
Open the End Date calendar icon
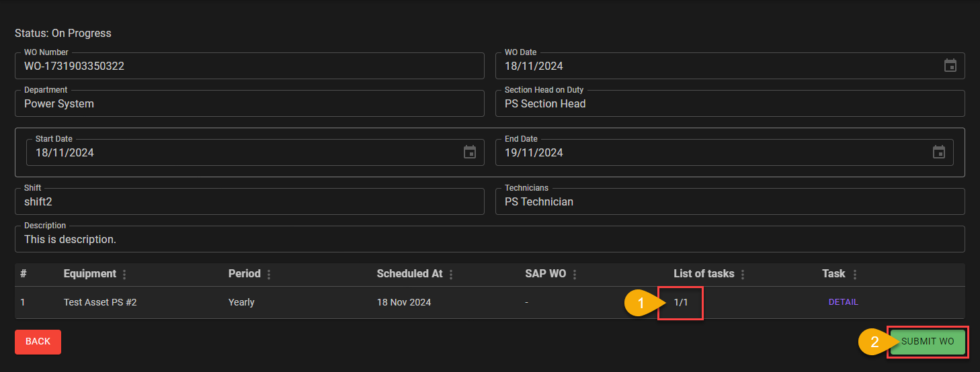938,152
